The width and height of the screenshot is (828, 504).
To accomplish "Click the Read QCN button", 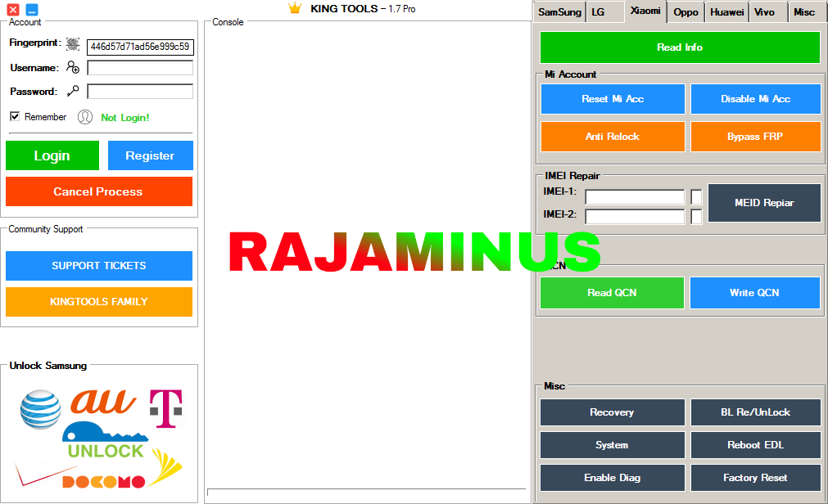I will [612, 292].
